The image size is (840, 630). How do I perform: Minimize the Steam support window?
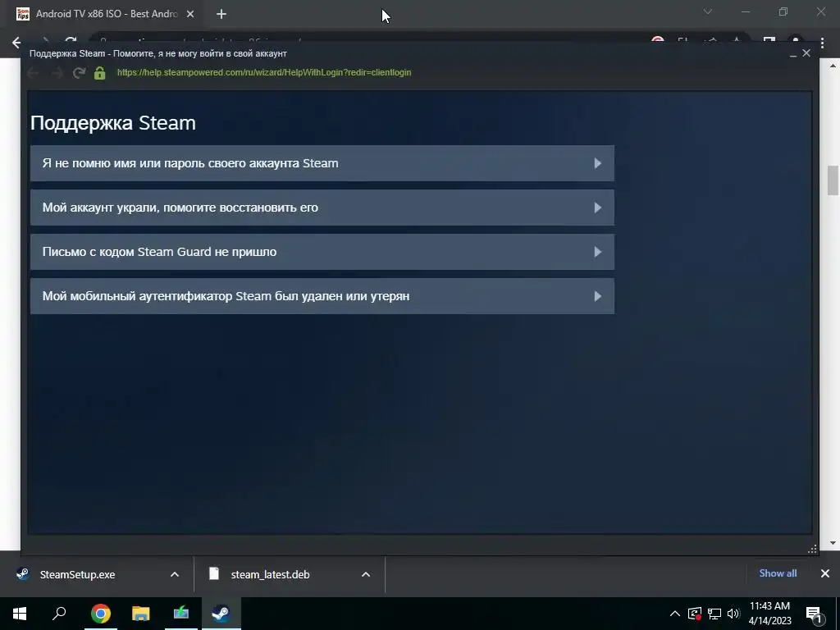tap(793, 53)
